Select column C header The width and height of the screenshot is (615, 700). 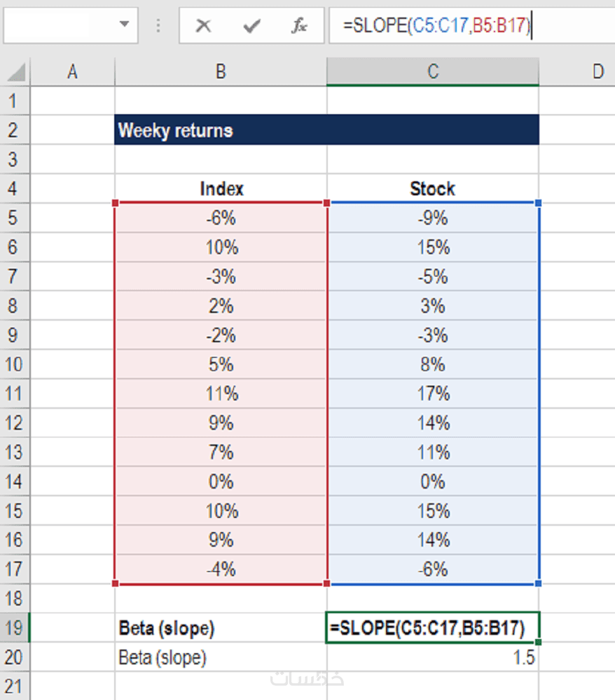433,71
